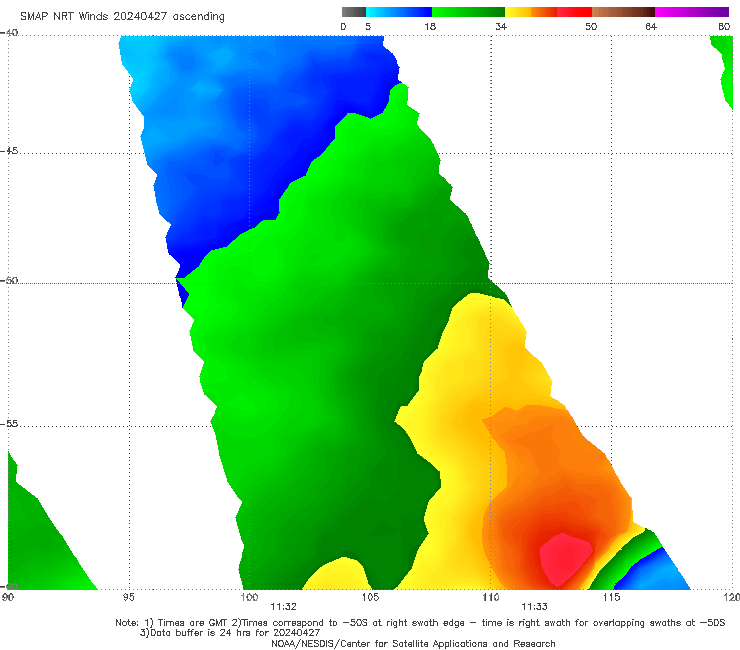Viewport: 740px width, 650px height.
Task: Click the 'Data buffer is 24 hrs' note
Action: click(230, 633)
